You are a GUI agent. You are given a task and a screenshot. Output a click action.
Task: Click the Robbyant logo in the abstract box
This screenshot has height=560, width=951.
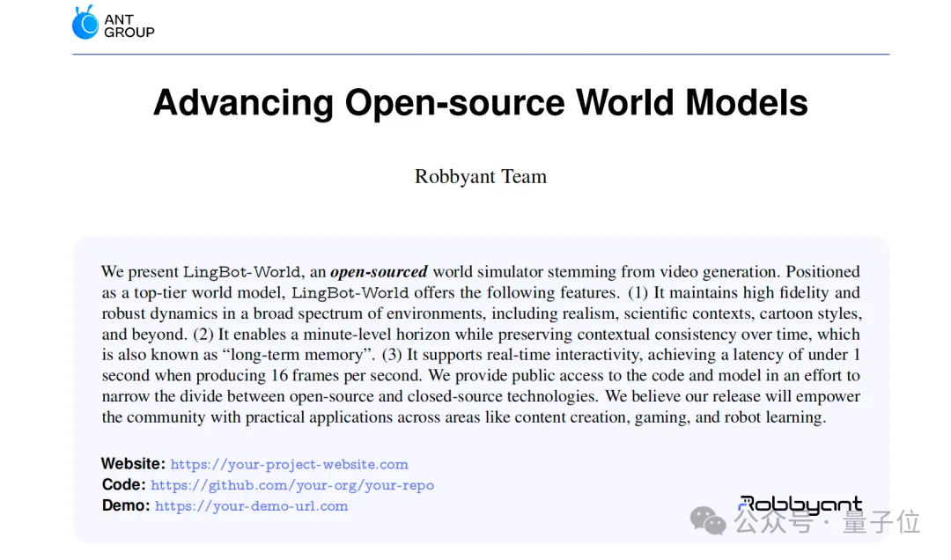[800, 505]
